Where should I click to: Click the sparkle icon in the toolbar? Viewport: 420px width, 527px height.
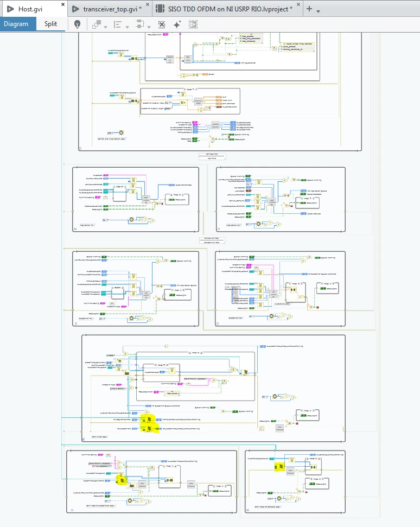[177, 24]
